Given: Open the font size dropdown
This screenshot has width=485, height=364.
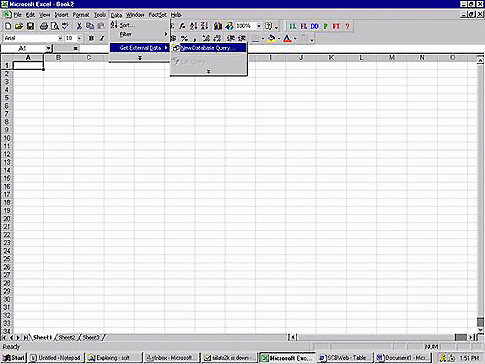Looking at the screenshot, I should [79, 38].
